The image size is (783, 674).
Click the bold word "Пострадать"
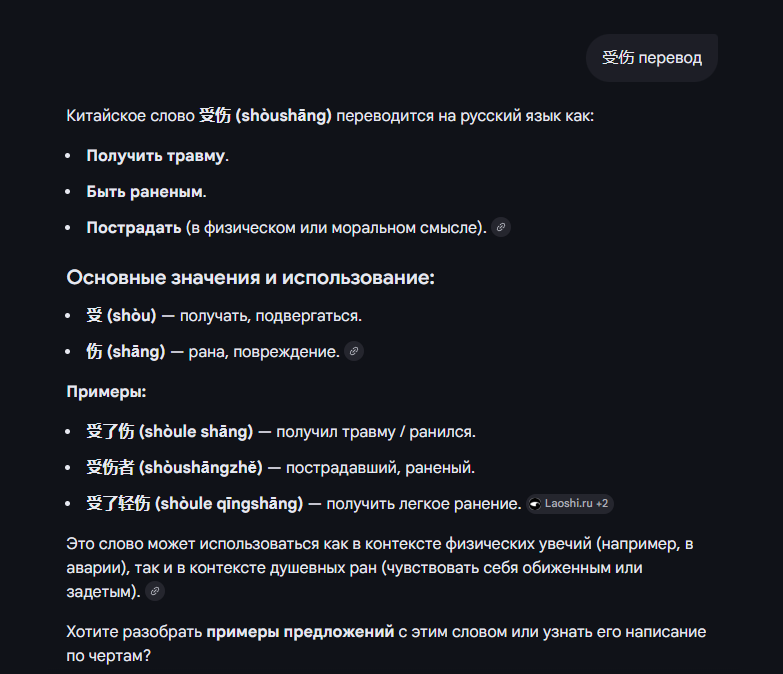pyautogui.click(x=134, y=228)
